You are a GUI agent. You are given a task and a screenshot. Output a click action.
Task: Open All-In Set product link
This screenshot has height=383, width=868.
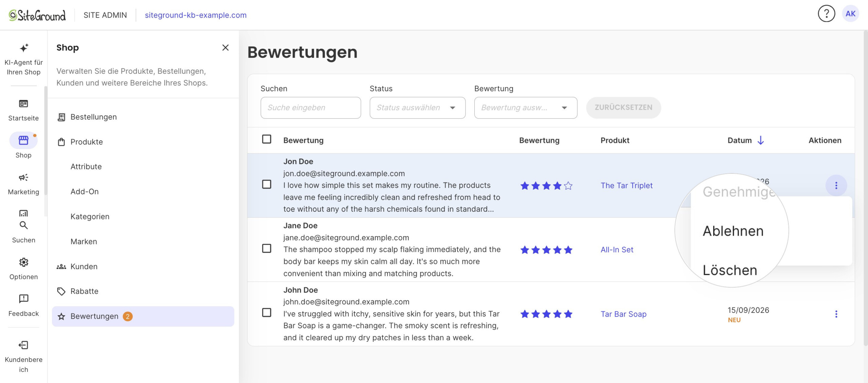(x=617, y=250)
